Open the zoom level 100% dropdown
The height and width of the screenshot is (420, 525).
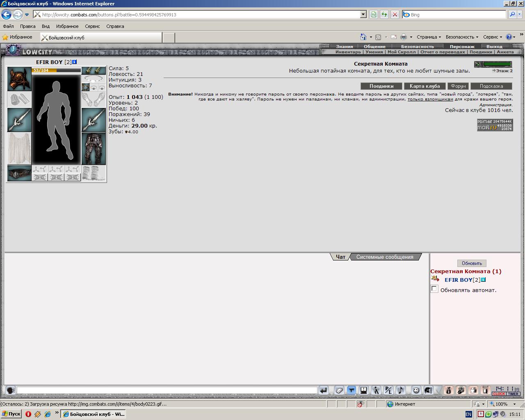pos(515,404)
